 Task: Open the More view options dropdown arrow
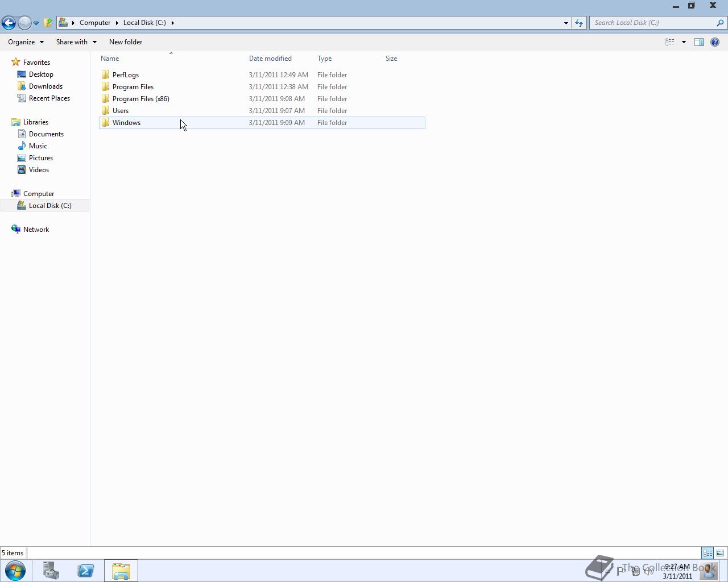684,42
